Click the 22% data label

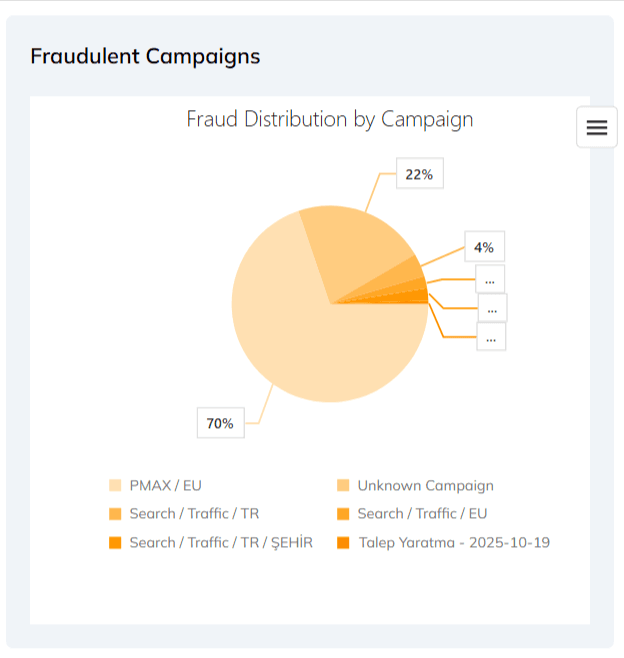[419, 174]
